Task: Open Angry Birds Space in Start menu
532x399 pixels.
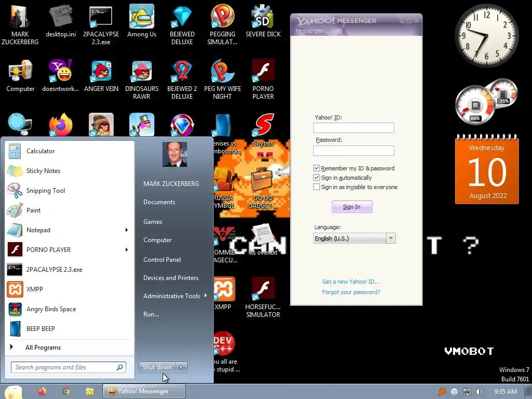Action: click(x=68, y=309)
